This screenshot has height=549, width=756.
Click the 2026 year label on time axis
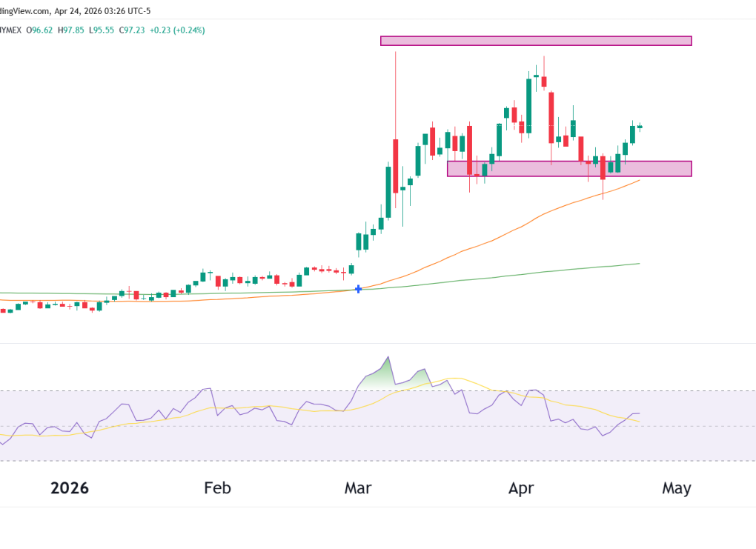pyautogui.click(x=70, y=488)
